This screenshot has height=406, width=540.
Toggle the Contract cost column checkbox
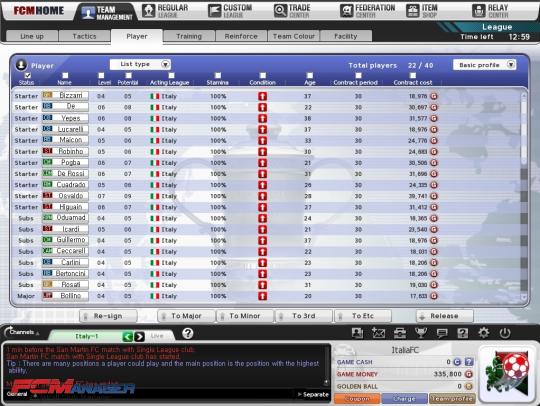point(413,75)
